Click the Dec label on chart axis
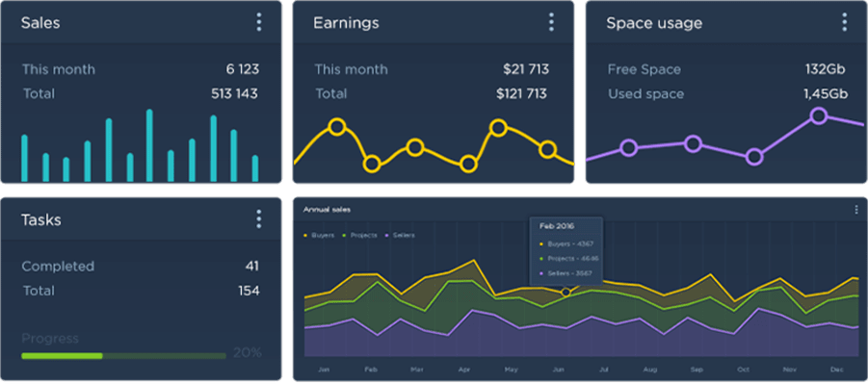The width and height of the screenshot is (868, 384). [x=836, y=369]
